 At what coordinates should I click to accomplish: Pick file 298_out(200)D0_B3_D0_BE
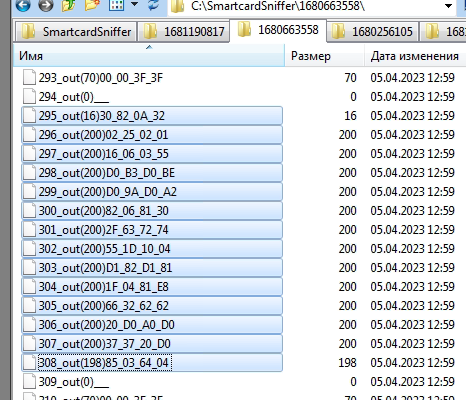point(152,173)
